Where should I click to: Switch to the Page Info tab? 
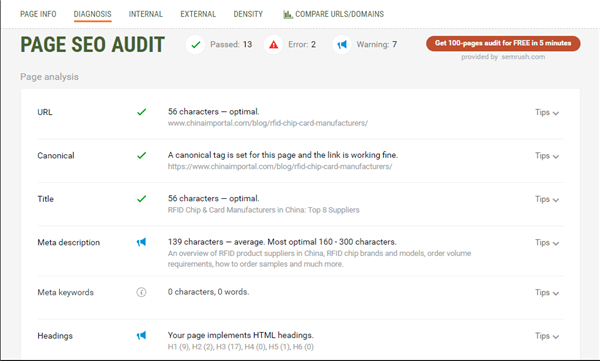(38, 14)
